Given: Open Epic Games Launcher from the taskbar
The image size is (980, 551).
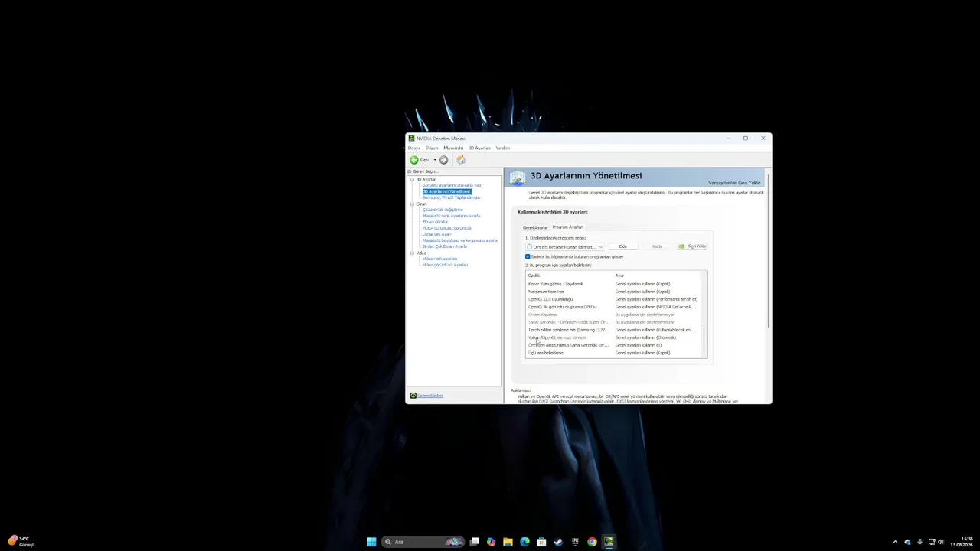Looking at the screenshot, I should 575,542.
